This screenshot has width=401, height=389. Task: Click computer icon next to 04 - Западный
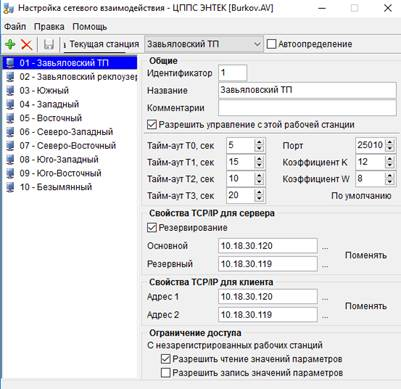click(x=10, y=104)
